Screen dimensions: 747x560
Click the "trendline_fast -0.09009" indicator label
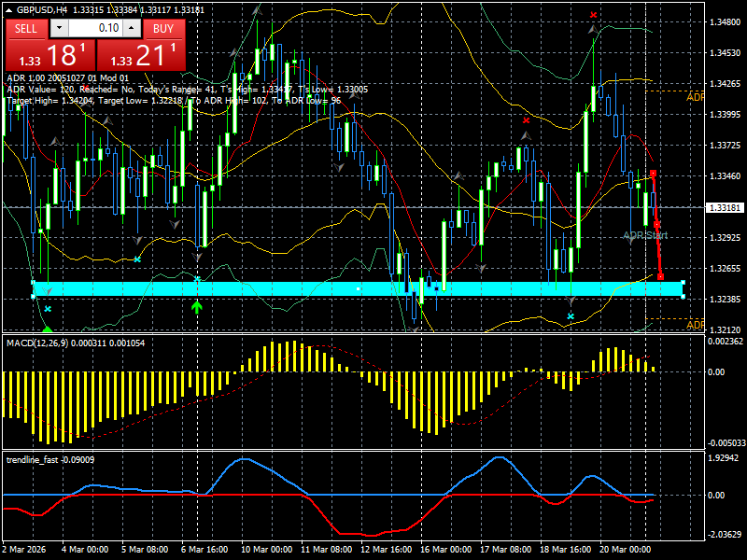[50, 459]
